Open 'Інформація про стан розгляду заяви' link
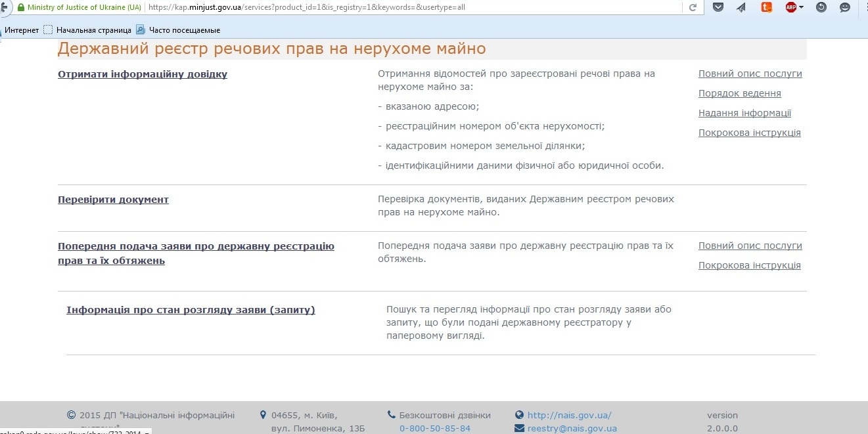 point(191,310)
